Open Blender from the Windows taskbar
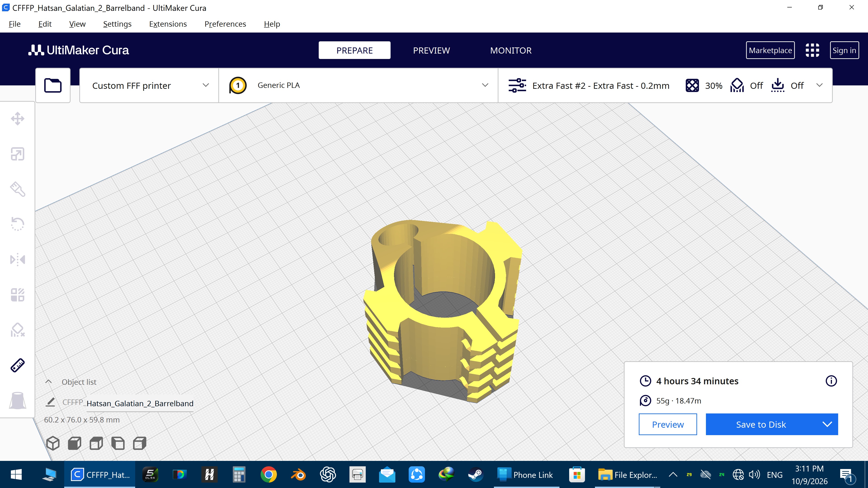 pos(298,474)
